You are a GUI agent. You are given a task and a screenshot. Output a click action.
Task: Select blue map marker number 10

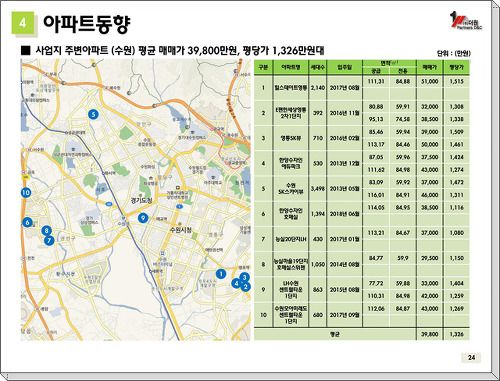tap(26, 192)
